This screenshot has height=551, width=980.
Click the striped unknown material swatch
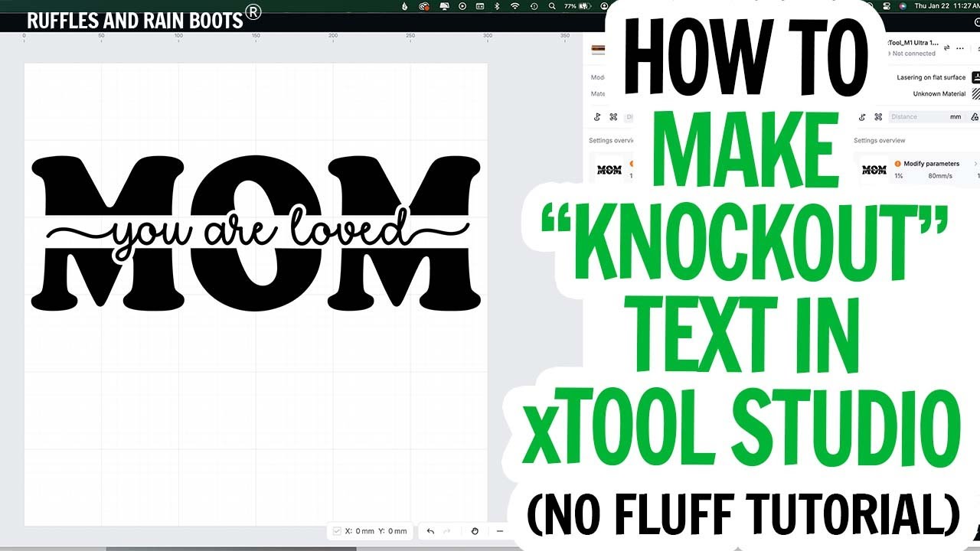pos(975,94)
